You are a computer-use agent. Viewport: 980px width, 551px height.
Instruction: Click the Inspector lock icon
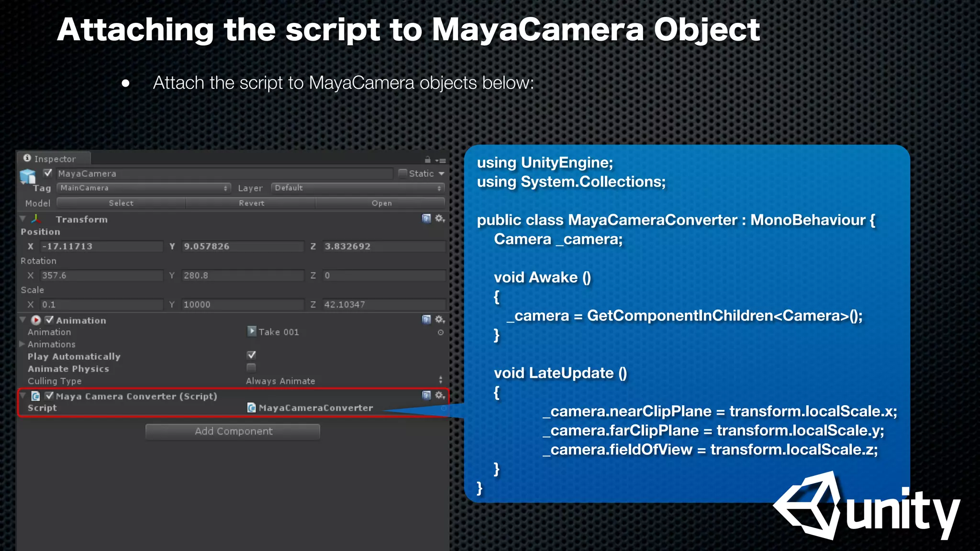tap(428, 160)
